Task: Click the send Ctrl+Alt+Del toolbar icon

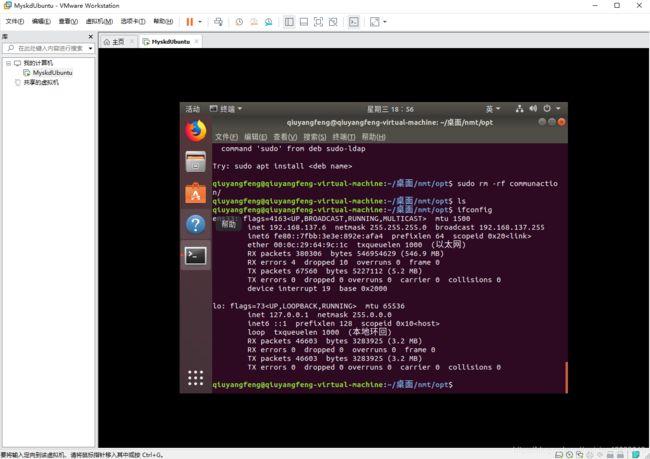Action: [x=218, y=22]
